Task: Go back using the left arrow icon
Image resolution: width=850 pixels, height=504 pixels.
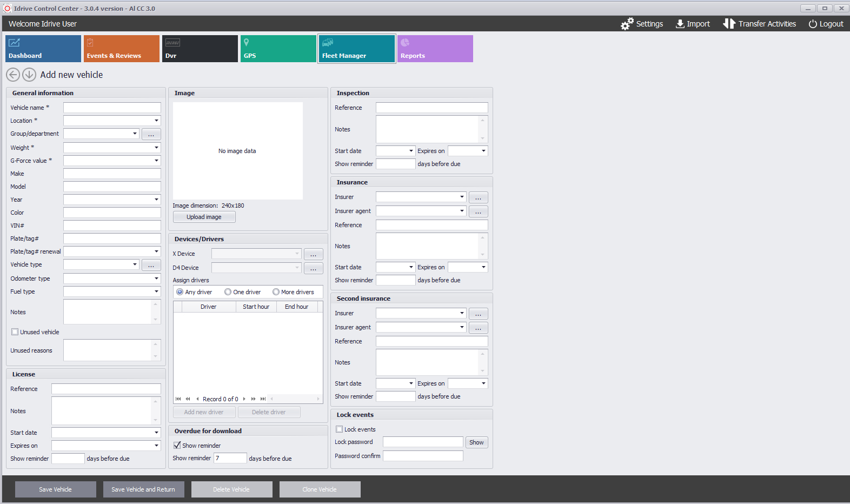Action: (x=13, y=75)
